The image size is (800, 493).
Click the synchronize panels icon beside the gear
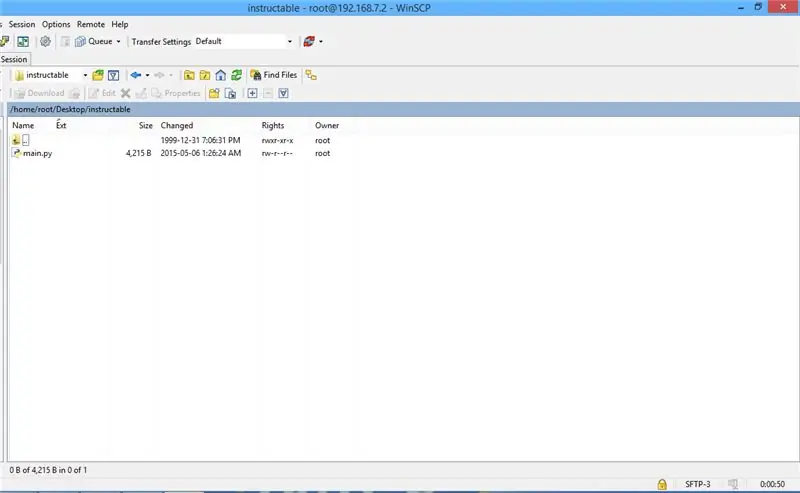[23, 42]
